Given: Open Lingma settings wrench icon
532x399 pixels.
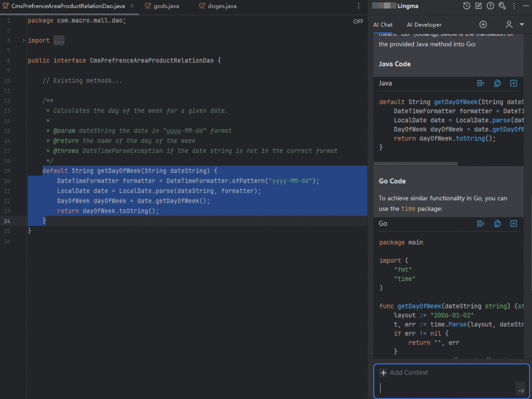Looking at the screenshot, I should point(502,6).
